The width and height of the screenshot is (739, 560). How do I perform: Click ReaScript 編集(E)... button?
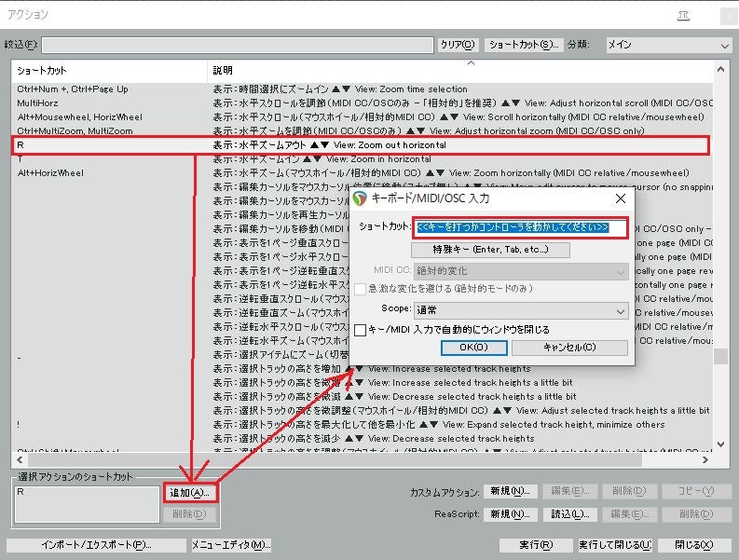pos(629,514)
